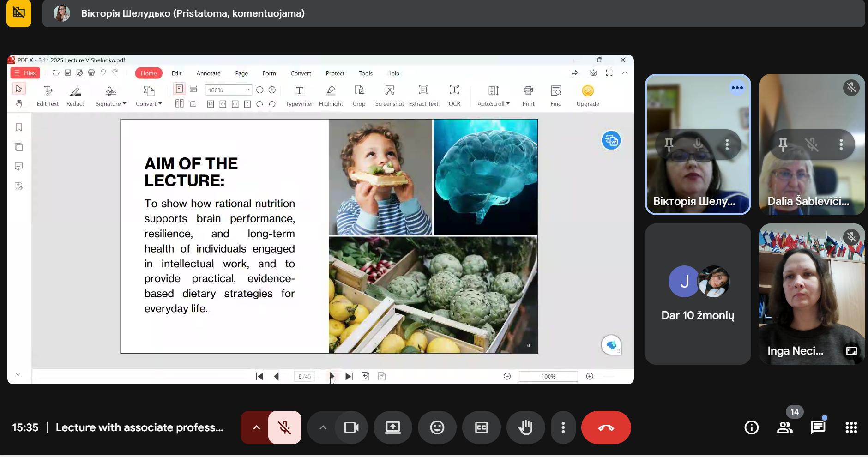Click the Inga Neci... video thumbnail
This screenshot has width=868, height=457.
click(811, 294)
